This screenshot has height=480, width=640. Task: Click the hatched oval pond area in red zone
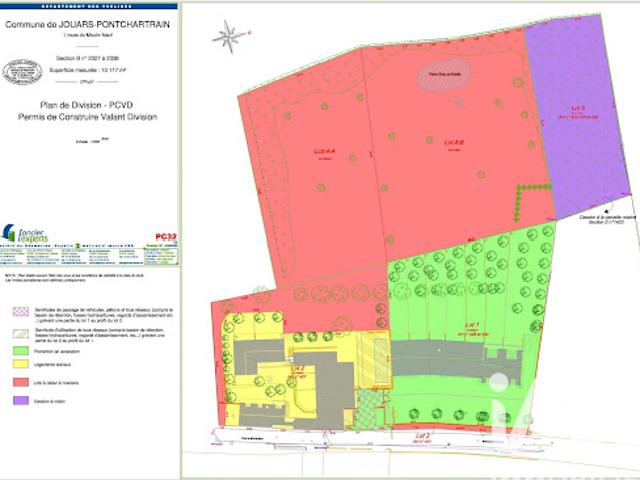[x=444, y=74]
